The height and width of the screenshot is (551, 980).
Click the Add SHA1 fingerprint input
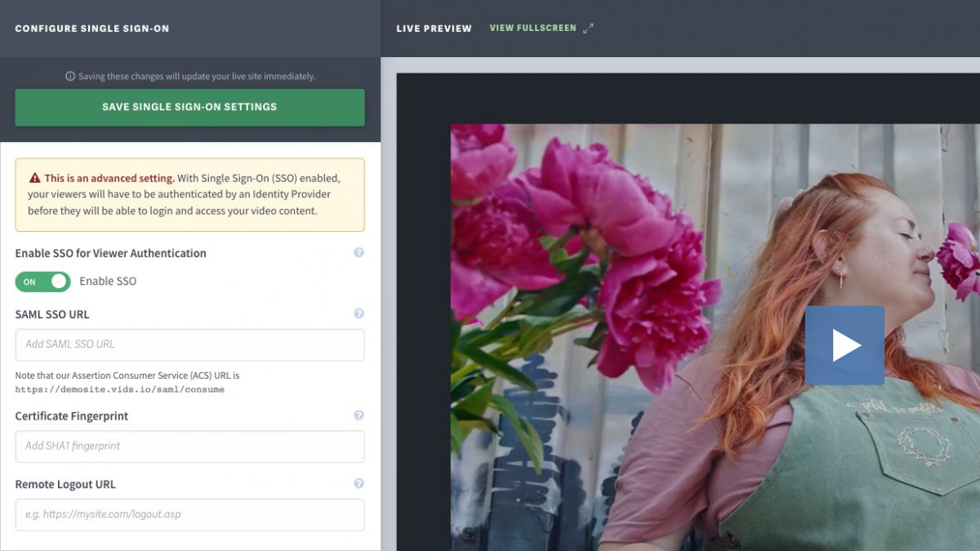click(x=189, y=447)
